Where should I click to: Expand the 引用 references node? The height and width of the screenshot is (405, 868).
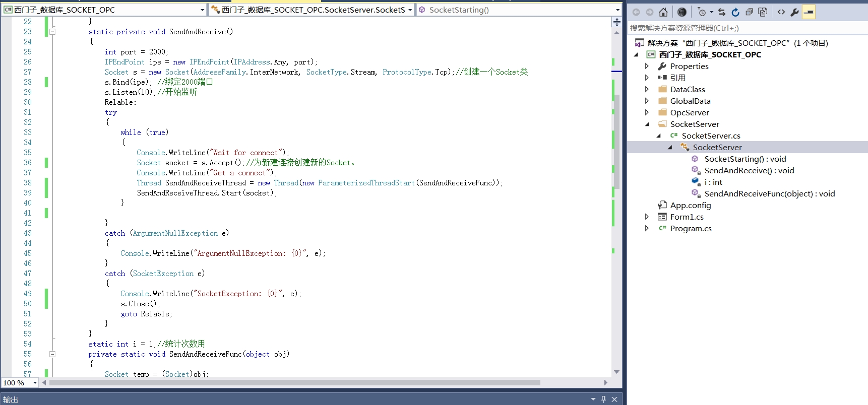[x=647, y=78]
